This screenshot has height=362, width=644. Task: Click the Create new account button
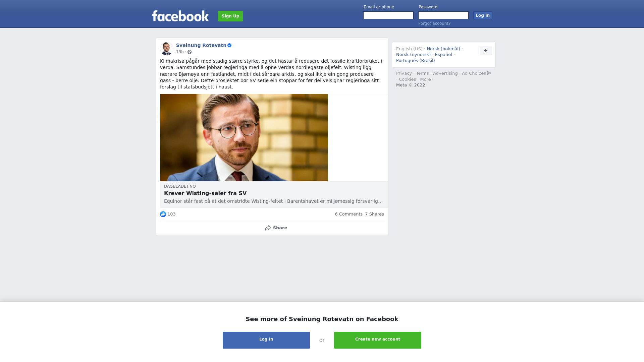(x=378, y=340)
